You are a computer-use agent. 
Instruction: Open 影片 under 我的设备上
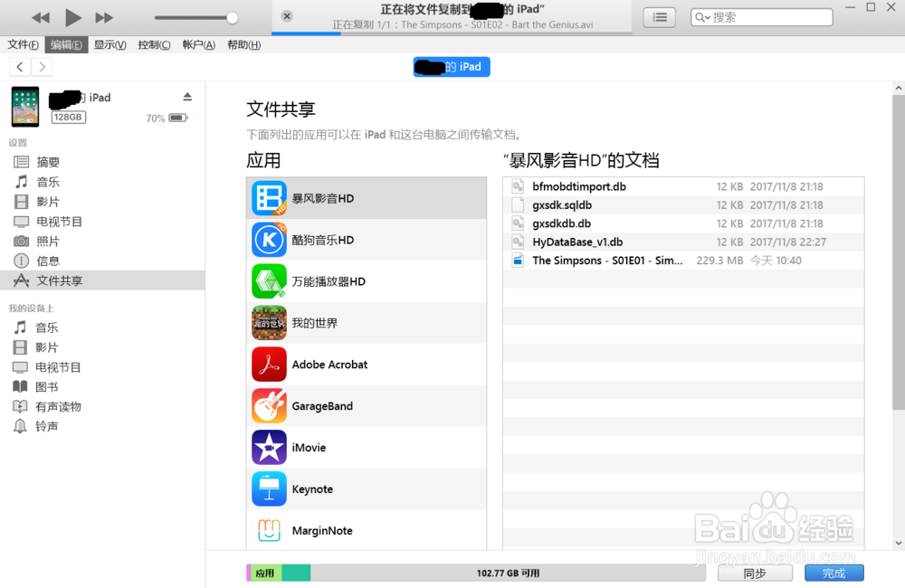coord(103,347)
